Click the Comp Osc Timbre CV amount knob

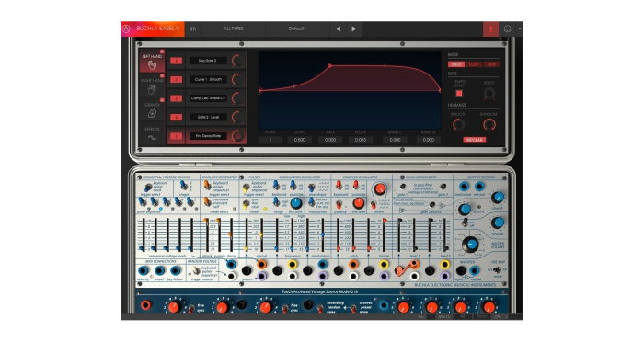pos(237,98)
